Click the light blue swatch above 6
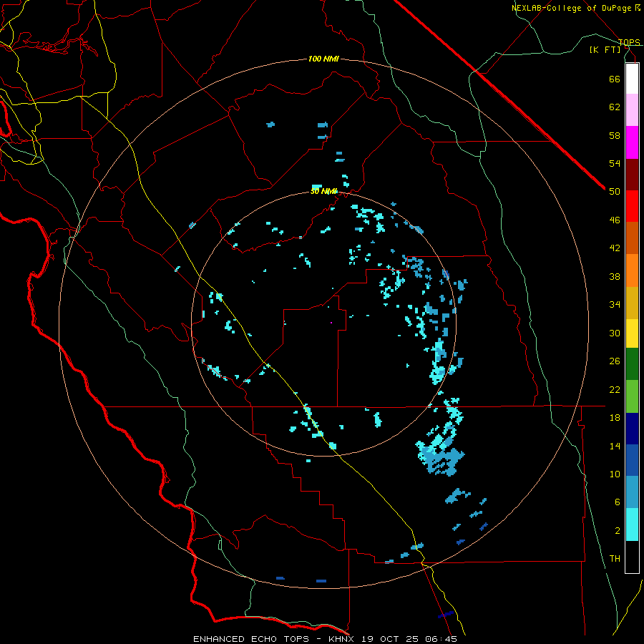The width and height of the screenshot is (644, 644). click(632, 492)
